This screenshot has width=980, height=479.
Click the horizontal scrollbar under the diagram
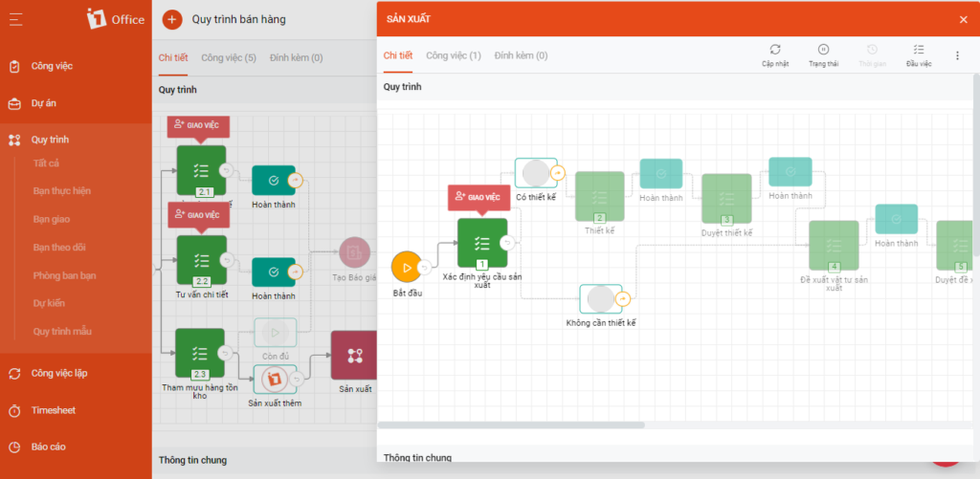(511, 425)
